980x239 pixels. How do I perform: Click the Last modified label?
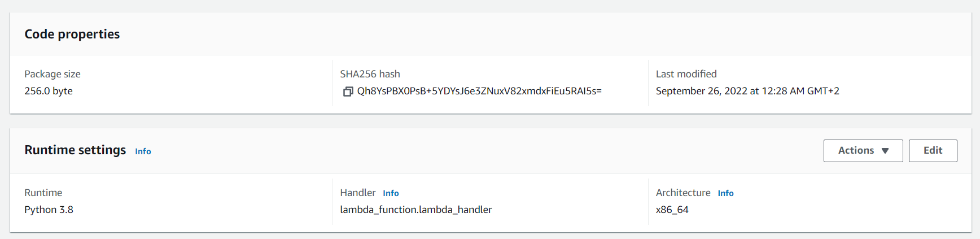coord(686,74)
